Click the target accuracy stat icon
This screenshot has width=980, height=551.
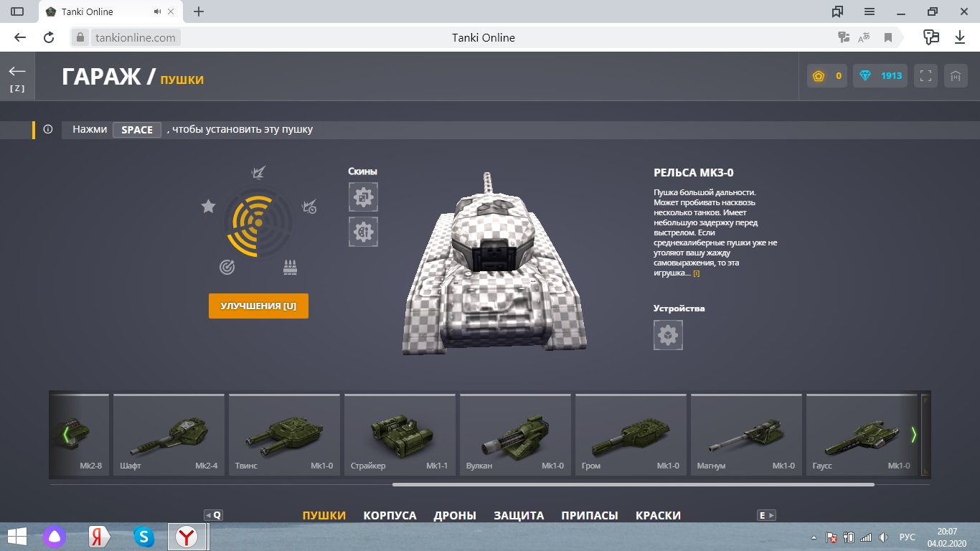point(227,268)
